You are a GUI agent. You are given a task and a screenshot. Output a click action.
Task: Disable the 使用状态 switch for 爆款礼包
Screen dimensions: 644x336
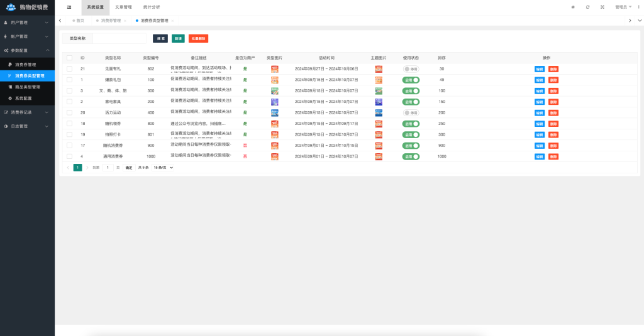(x=411, y=80)
